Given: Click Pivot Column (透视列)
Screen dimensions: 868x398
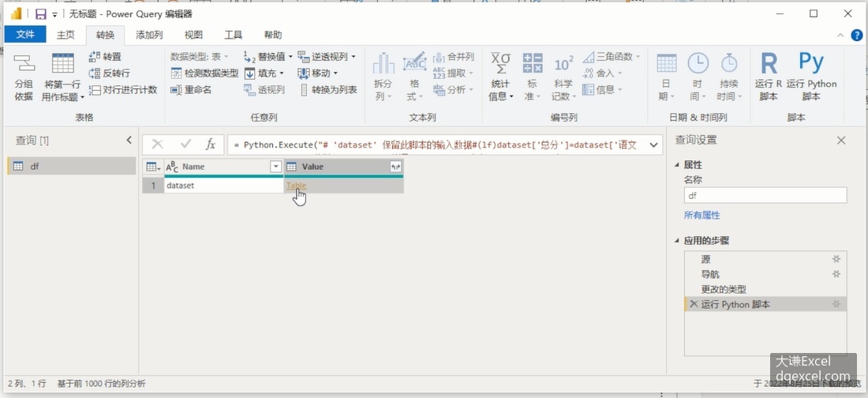Looking at the screenshot, I should point(264,90).
